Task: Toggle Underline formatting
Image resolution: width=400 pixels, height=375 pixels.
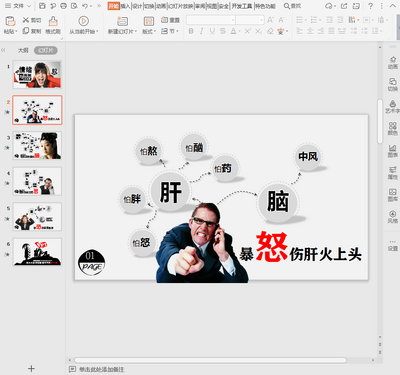Action: point(212,31)
